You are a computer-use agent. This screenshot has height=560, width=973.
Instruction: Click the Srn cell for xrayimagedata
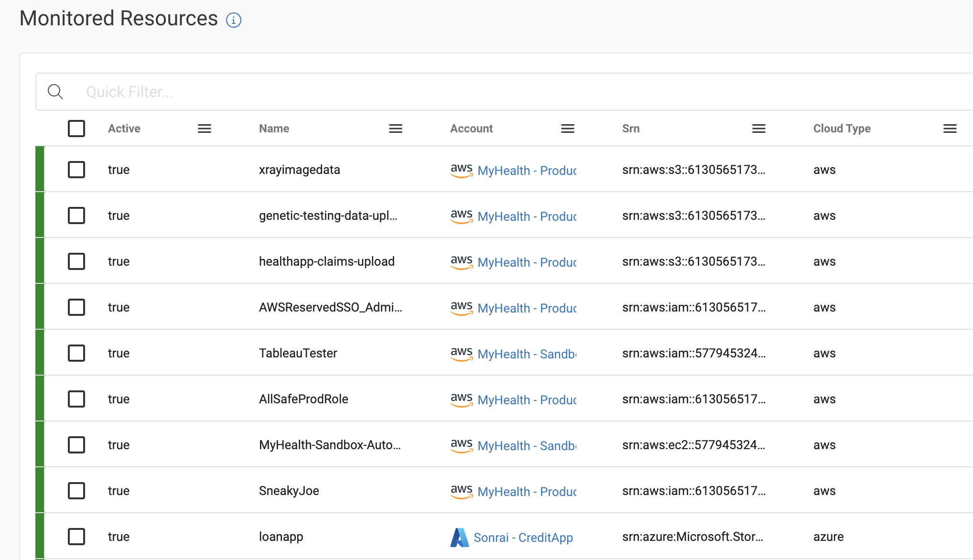pos(693,170)
